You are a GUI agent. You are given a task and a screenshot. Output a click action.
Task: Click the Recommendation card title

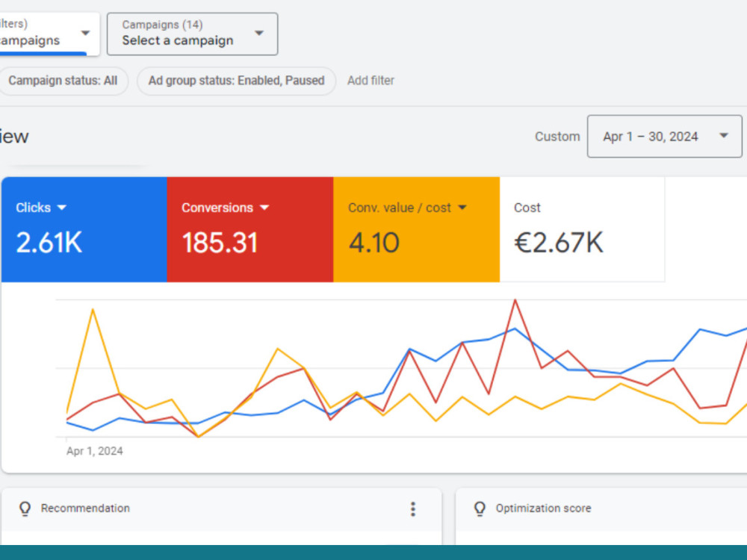click(x=85, y=508)
